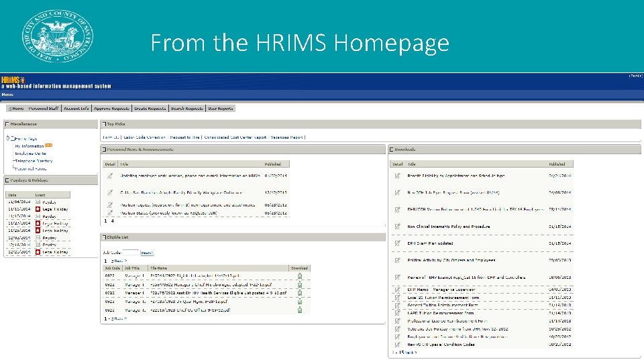Open the User Reports menu
Viewport: 644px width, 362px height.
(x=221, y=109)
